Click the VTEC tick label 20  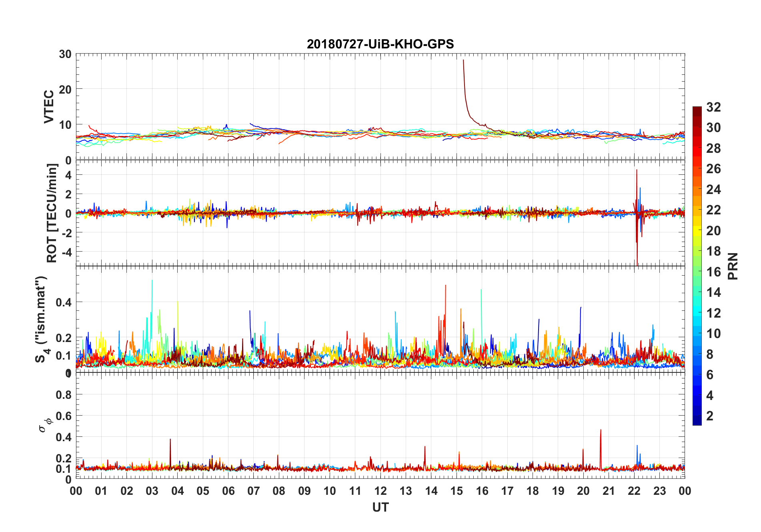pyautogui.click(x=65, y=89)
